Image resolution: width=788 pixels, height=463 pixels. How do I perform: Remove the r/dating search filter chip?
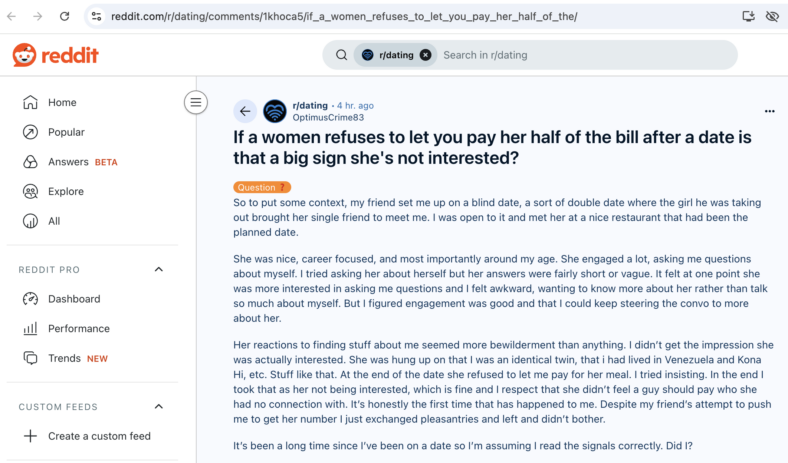coord(425,55)
